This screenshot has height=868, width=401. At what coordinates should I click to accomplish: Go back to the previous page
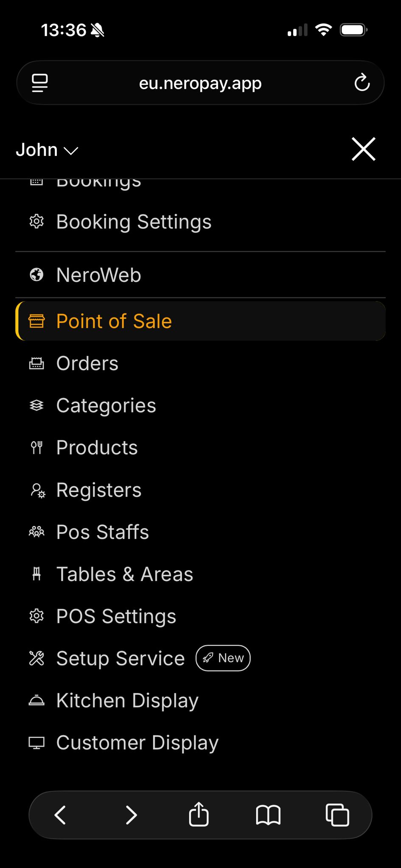60,815
